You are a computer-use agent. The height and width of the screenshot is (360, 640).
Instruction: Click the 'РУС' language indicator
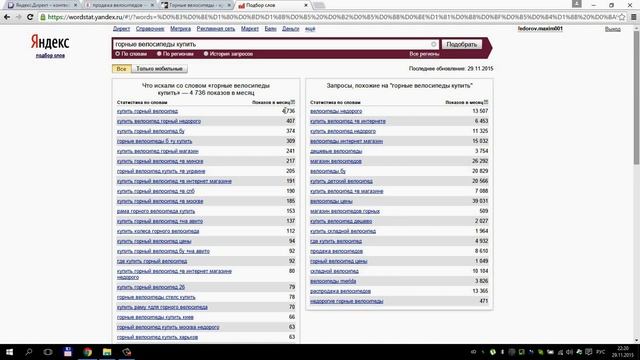(601, 352)
